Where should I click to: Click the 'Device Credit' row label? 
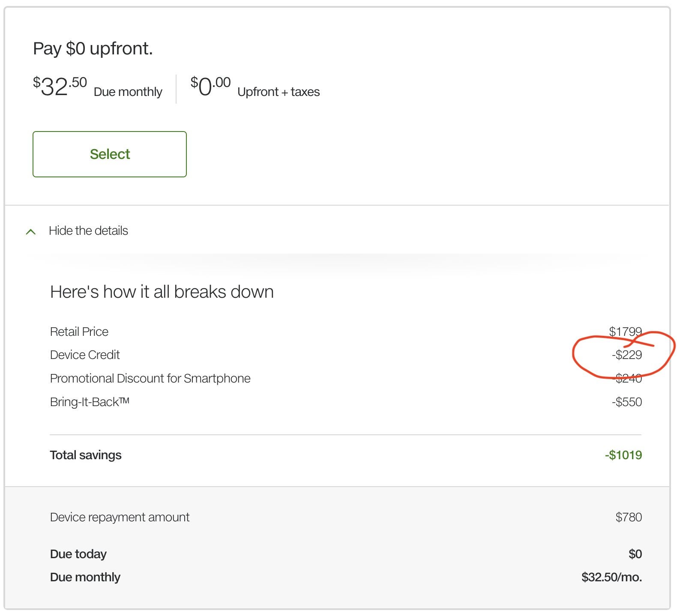click(x=85, y=355)
